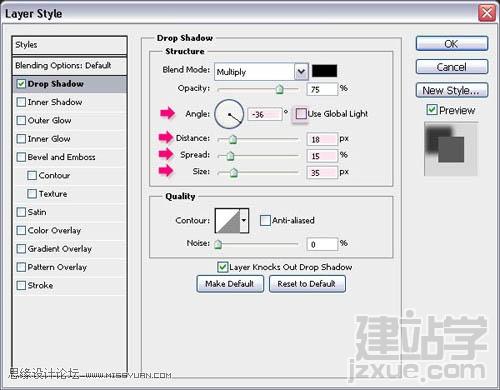The height and width of the screenshot is (390, 500).
Task: Close the Layer Style dialog
Action: tap(487, 13)
